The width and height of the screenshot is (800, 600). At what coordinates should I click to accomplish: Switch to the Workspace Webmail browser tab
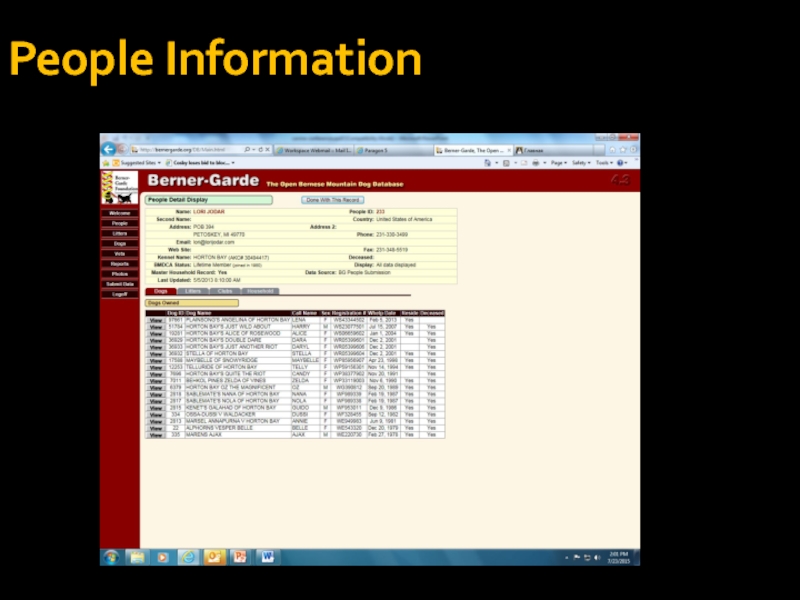coord(308,149)
